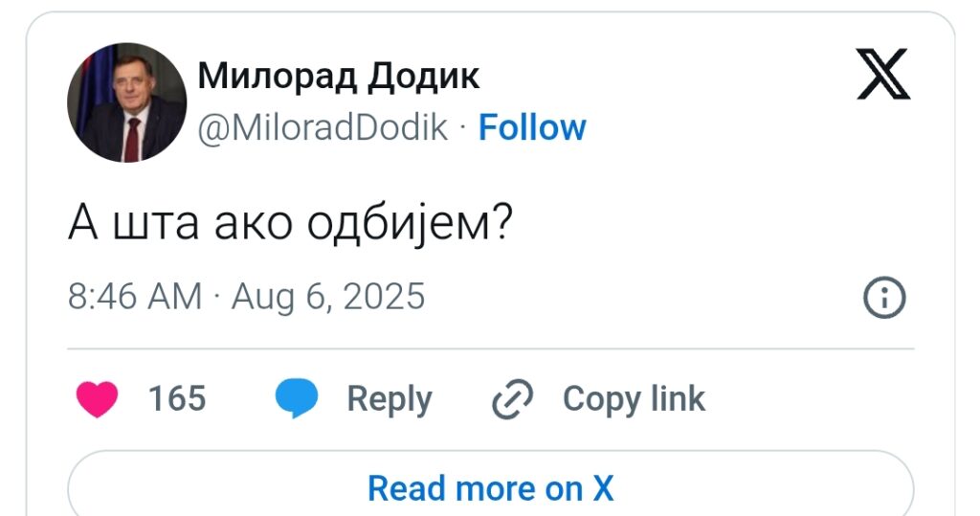This screenshot has height=516, width=980.
Task: Open the Read more on X button
Action: pyautogui.click(x=490, y=488)
